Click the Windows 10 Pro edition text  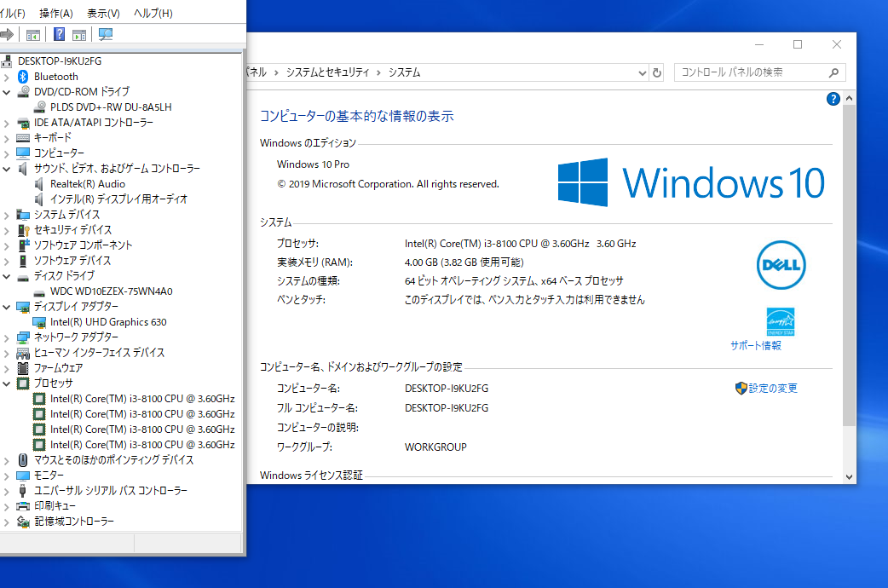(x=313, y=164)
